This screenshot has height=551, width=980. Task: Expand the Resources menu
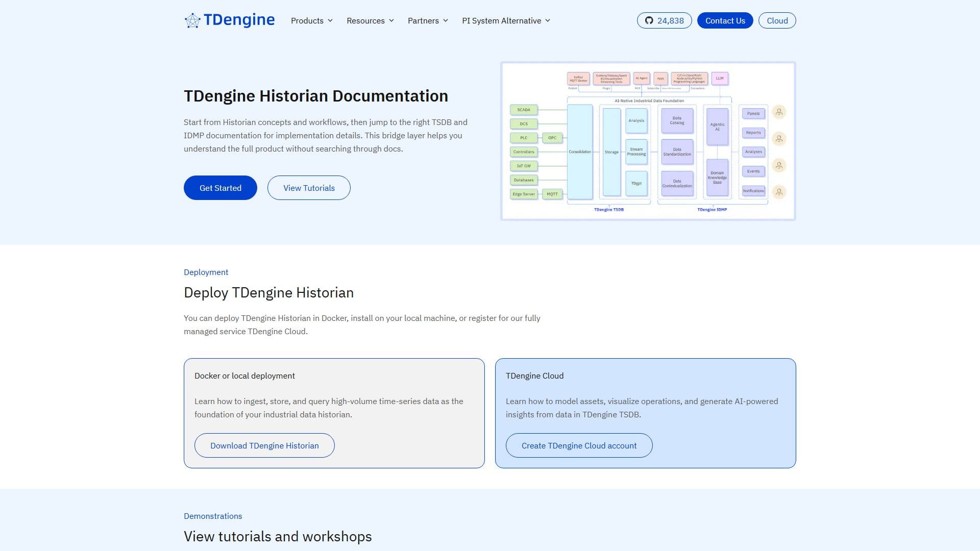click(370, 20)
